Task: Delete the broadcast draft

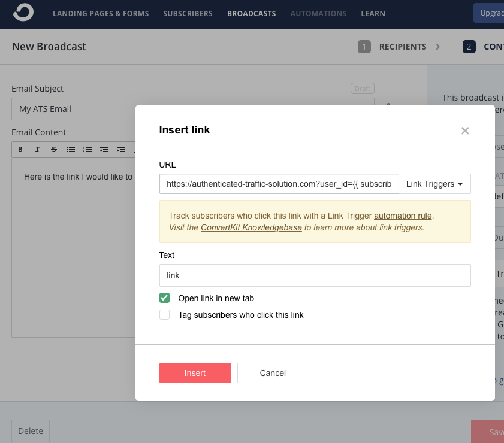Action: click(x=31, y=431)
